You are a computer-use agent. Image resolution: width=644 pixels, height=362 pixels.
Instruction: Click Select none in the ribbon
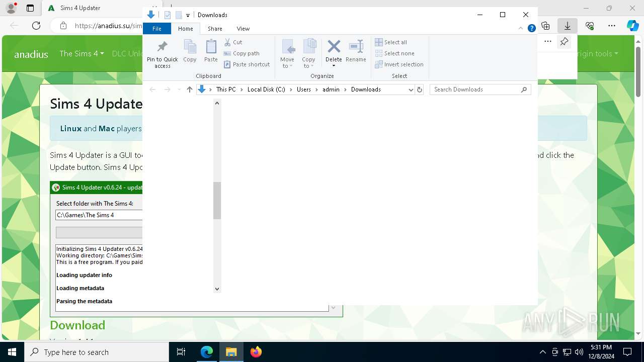pos(395,53)
